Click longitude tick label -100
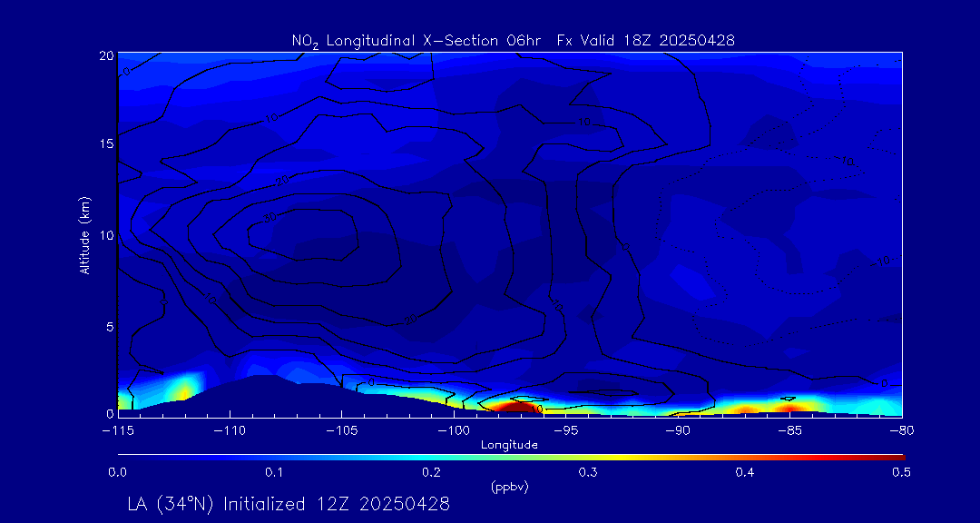980x523 pixels. [454, 430]
